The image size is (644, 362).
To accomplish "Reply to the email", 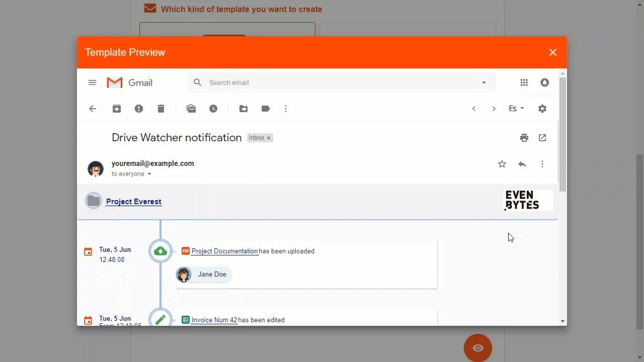I will pos(522,164).
